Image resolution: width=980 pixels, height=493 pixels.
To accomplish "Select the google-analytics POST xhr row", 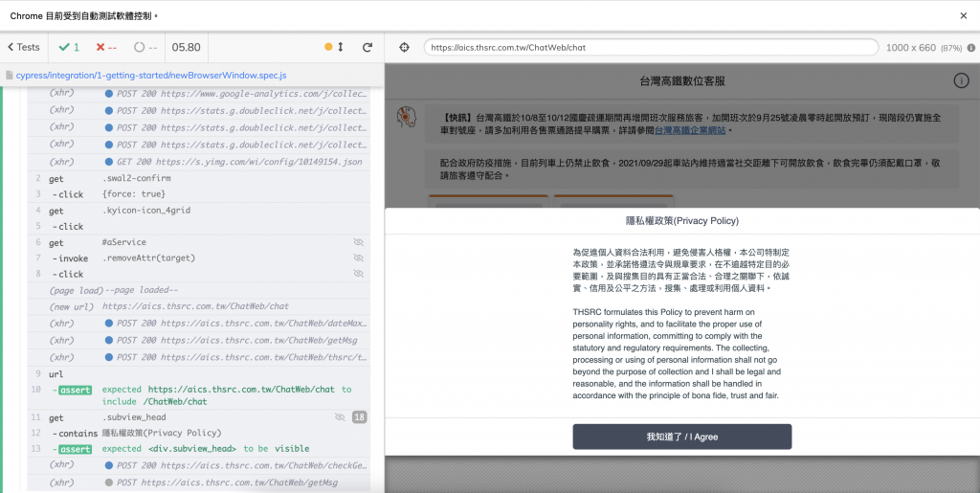I will pos(199,94).
